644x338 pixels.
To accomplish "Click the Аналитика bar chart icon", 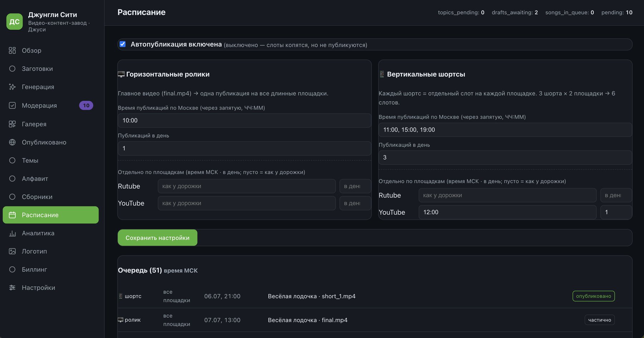I will 12,233.
